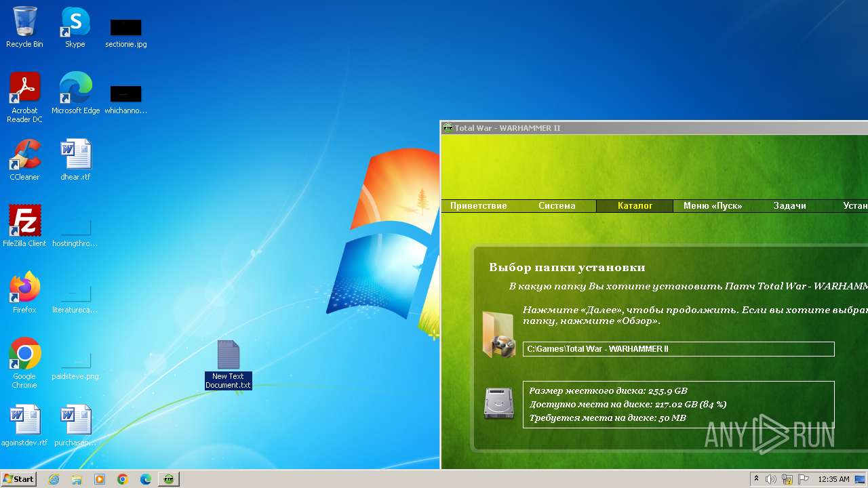Screen dimensions: 868x488
Task: Open the Recycle Bin desktop icon
Action: (24, 27)
